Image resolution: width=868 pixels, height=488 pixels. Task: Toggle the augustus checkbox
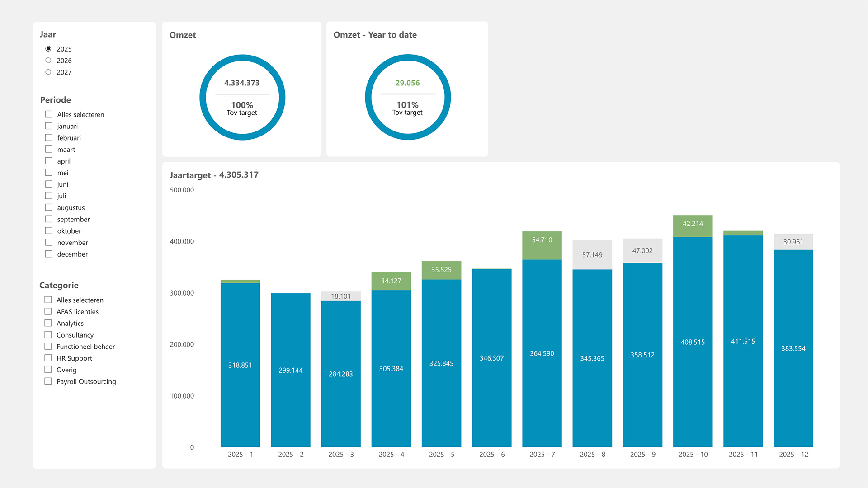click(x=49, y=207)
